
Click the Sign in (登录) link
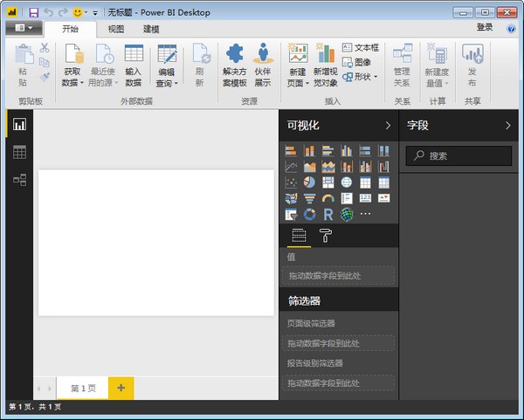click(x=485, y=28)
